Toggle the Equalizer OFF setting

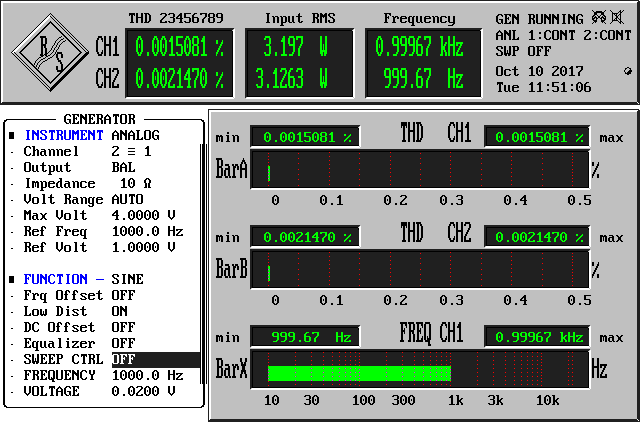[x=123, y=343]
